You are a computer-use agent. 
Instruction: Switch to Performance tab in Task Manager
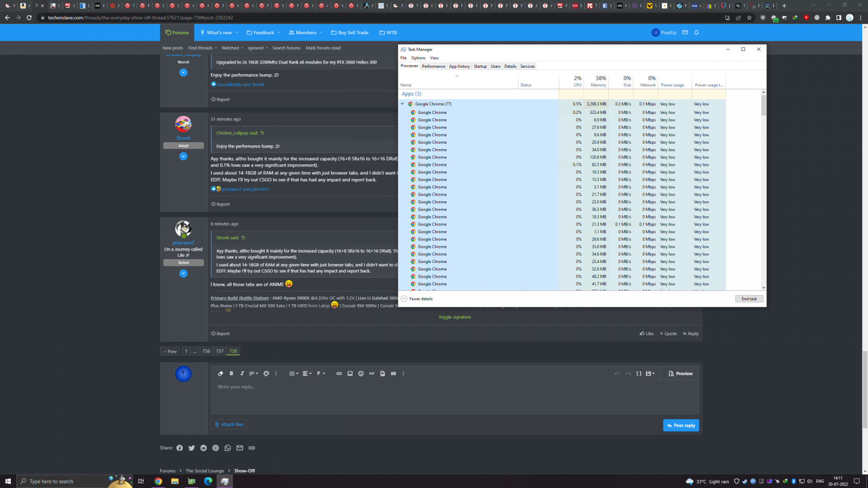[x=433, y=66]
